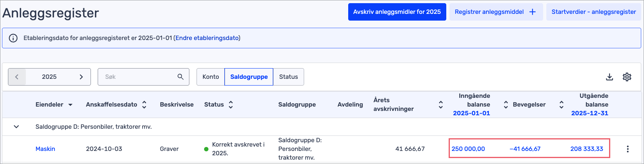Sort by Bevegelser column arrows

point(561,105)
